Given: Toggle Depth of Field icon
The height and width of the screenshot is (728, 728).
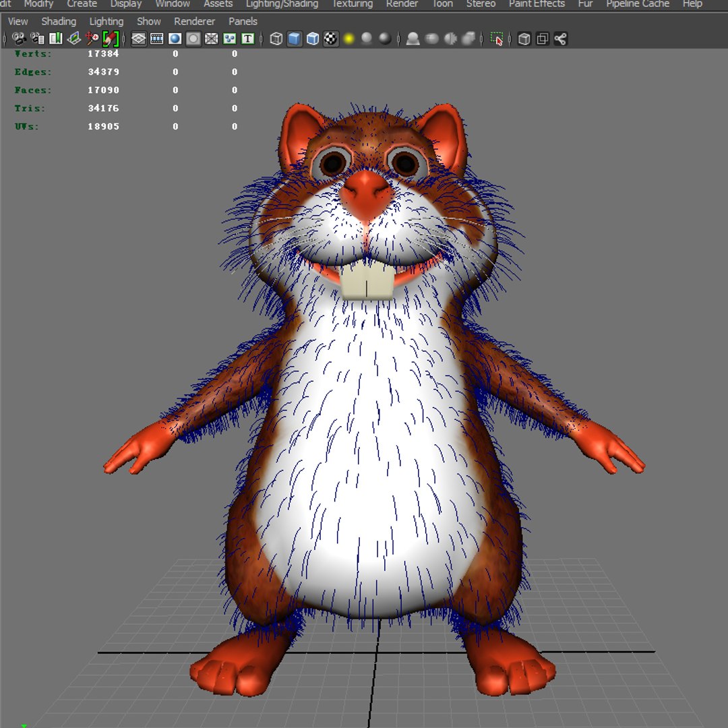Looking at the screenshot, I should (468, 38).
